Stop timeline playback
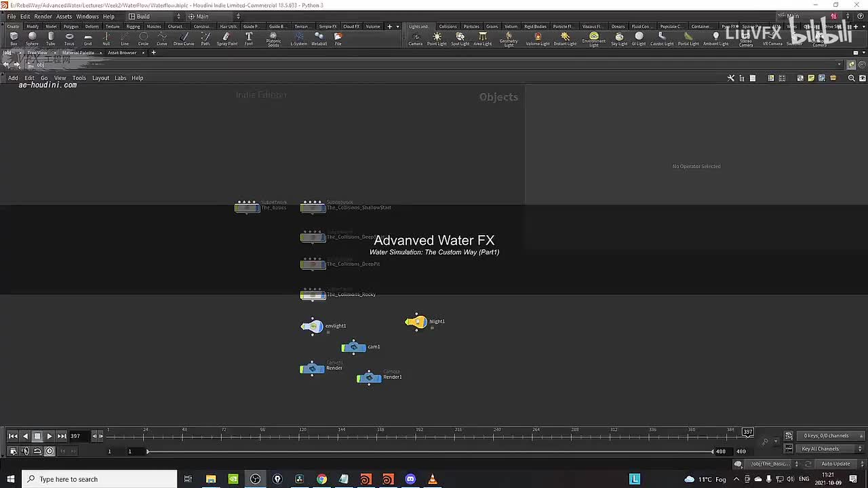Screen dimensions: 868x488 (37, 436)
